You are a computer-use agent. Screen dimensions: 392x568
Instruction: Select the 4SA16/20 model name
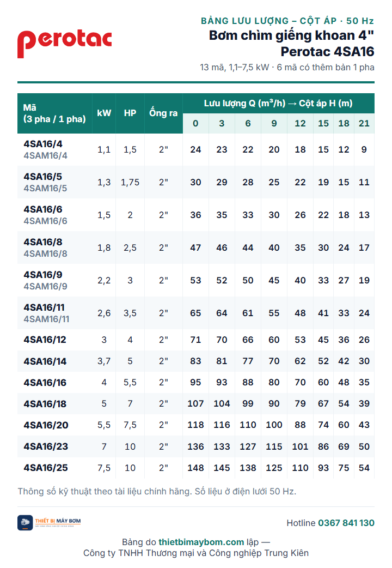coord(46,425)
